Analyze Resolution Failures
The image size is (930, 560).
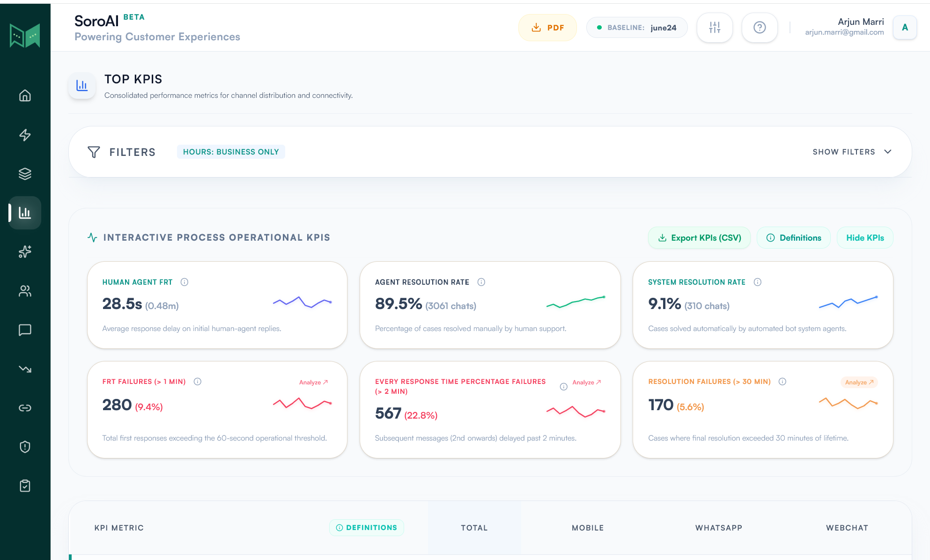[x=859, y=382]
